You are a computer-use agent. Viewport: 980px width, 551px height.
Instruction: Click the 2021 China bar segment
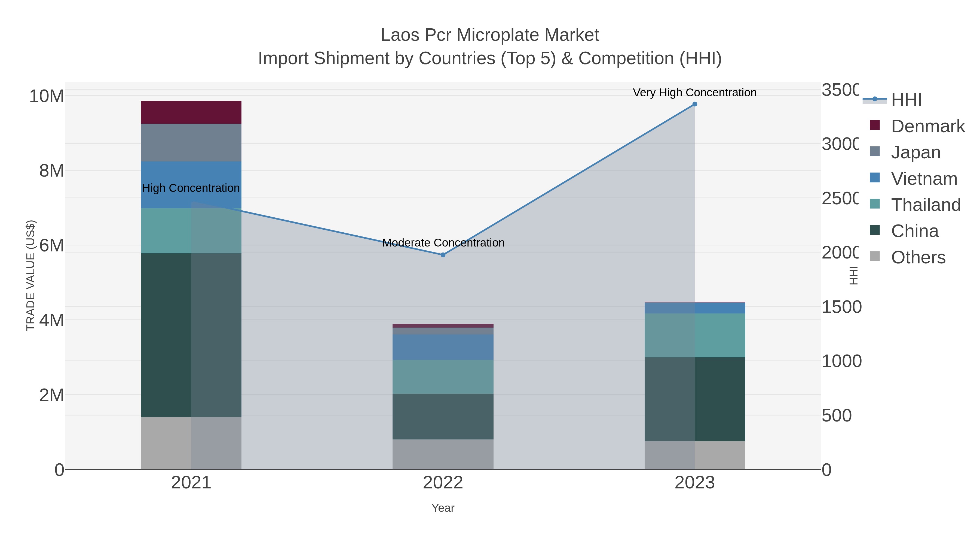click(191, 335)
